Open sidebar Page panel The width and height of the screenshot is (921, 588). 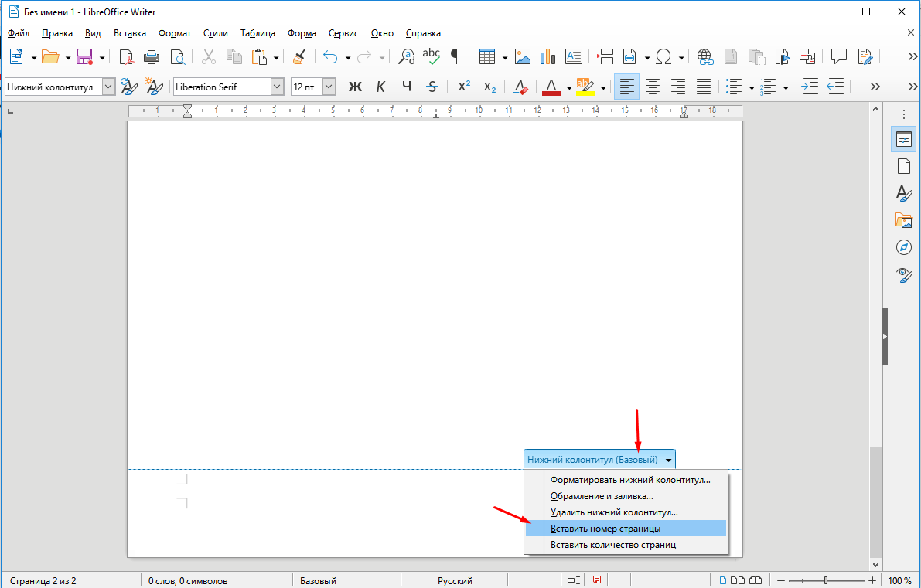click(904, 166)
